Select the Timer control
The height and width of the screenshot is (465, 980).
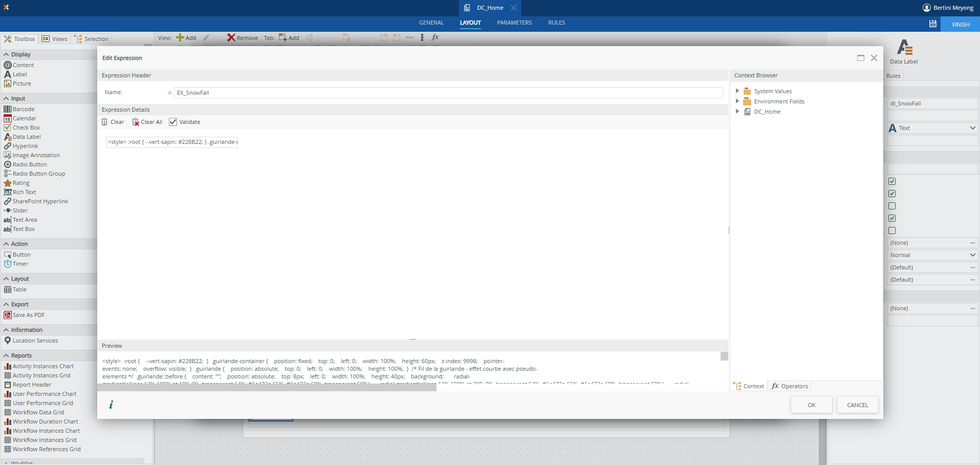[x=20, y=264]
